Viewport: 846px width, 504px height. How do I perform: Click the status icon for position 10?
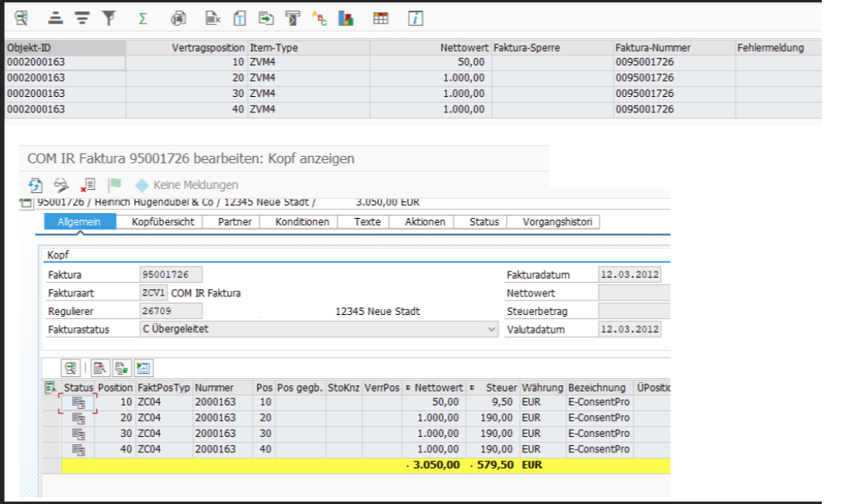(78, 402)
